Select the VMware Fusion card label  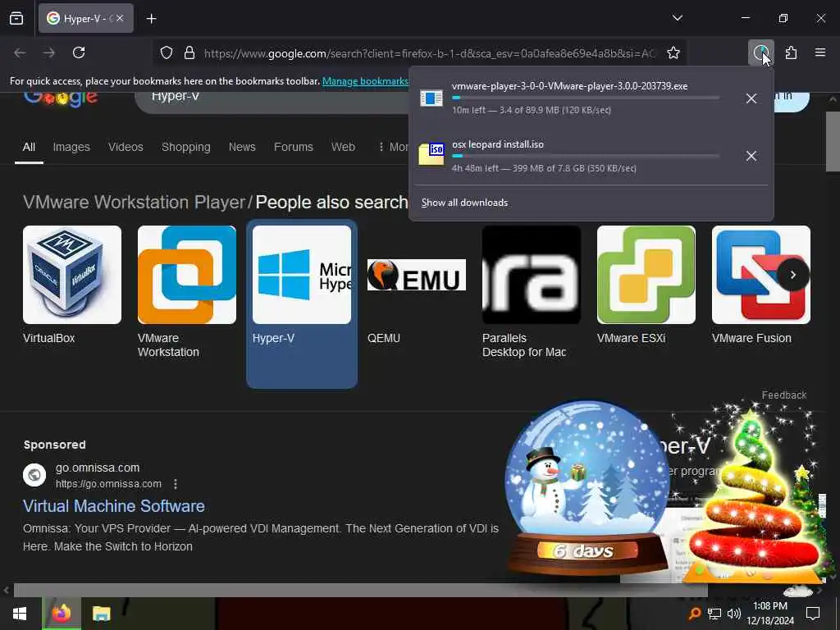tap(751, 338)
